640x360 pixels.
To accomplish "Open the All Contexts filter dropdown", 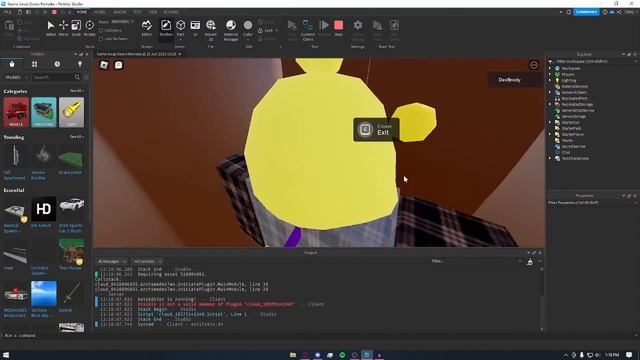I will coord(147,262).
